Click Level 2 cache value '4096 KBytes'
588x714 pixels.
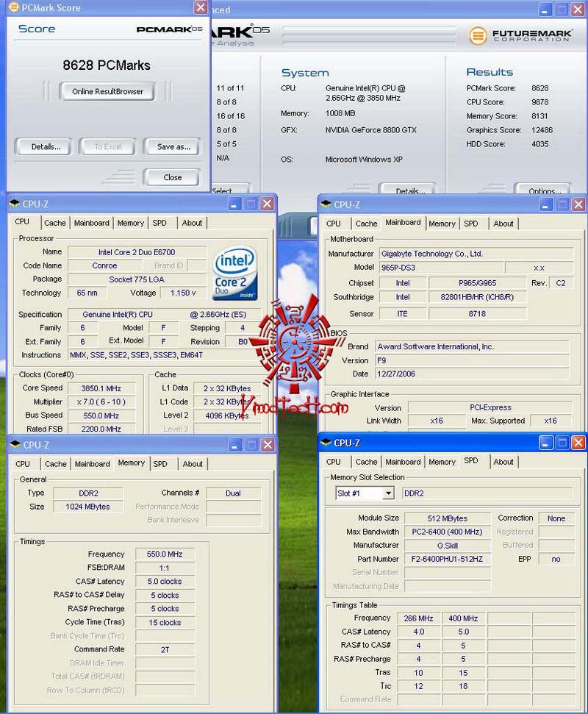pos(227,415)
